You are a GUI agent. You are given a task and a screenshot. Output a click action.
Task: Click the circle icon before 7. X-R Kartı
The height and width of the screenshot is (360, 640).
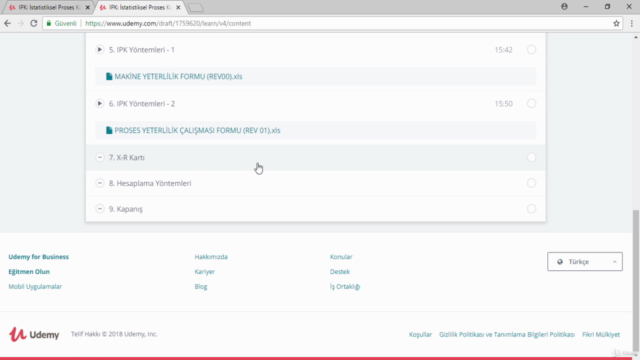pyautogui.click(x=100, y=157)
